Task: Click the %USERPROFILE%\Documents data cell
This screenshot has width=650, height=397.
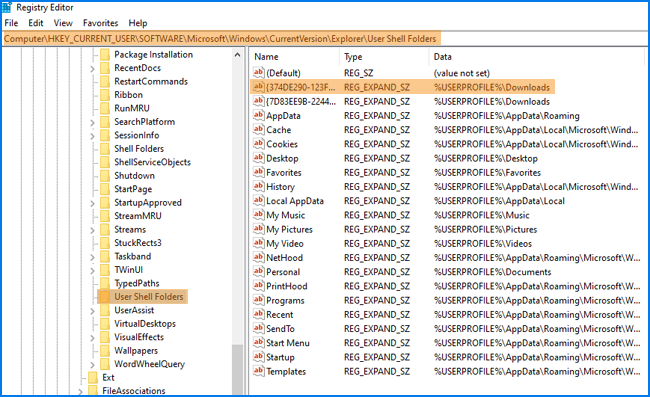Action: 492,272
